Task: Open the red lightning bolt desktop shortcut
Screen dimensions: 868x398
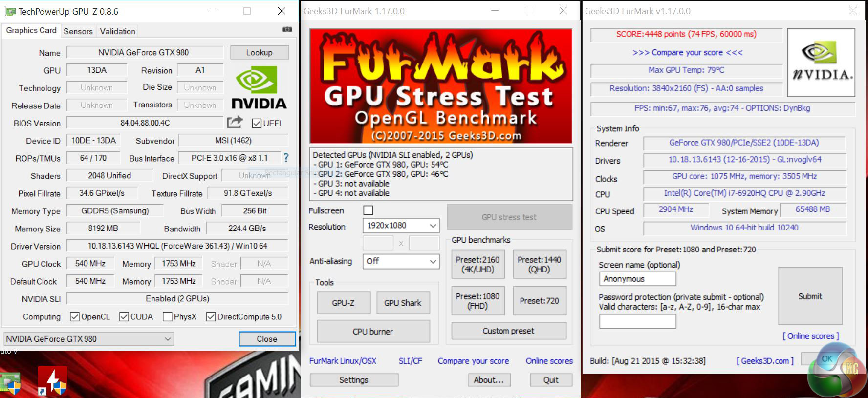Action: pos(53,380)
